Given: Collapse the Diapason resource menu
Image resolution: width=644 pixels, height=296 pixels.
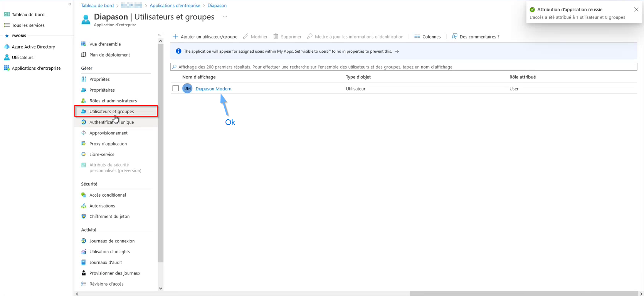Looking at the screenshot, I should click(160, 35).
